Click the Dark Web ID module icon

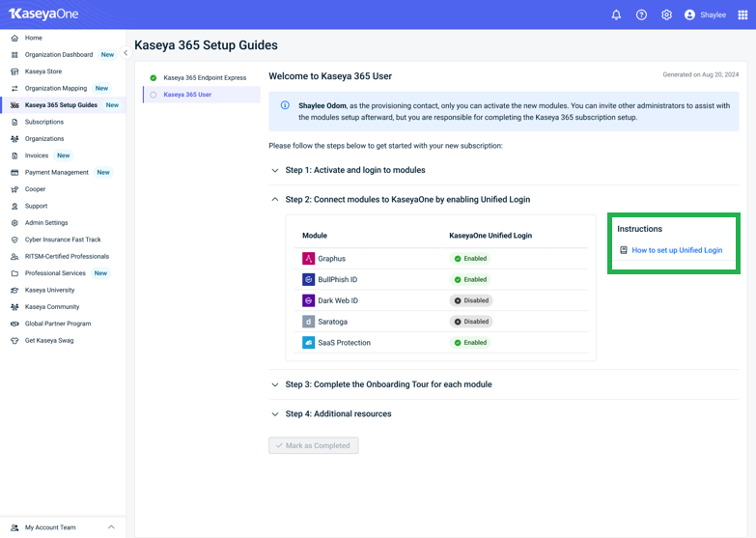(308, 300)
